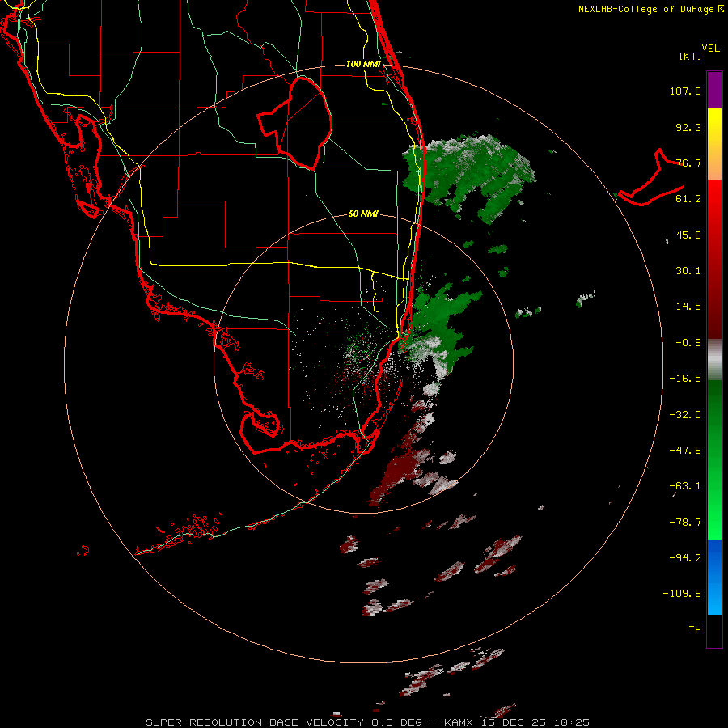
Task: Select the -78.7 velocity scale value
Action: click(685, 523)
